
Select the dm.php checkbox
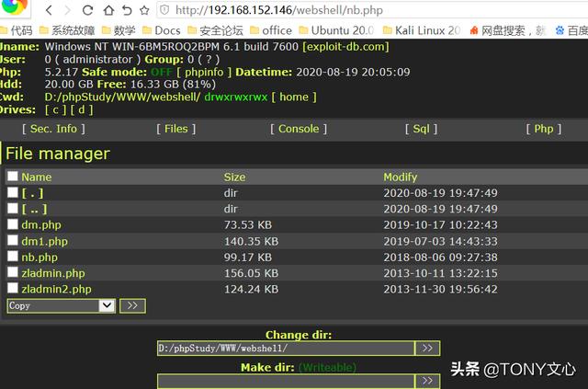click(13, 224)
